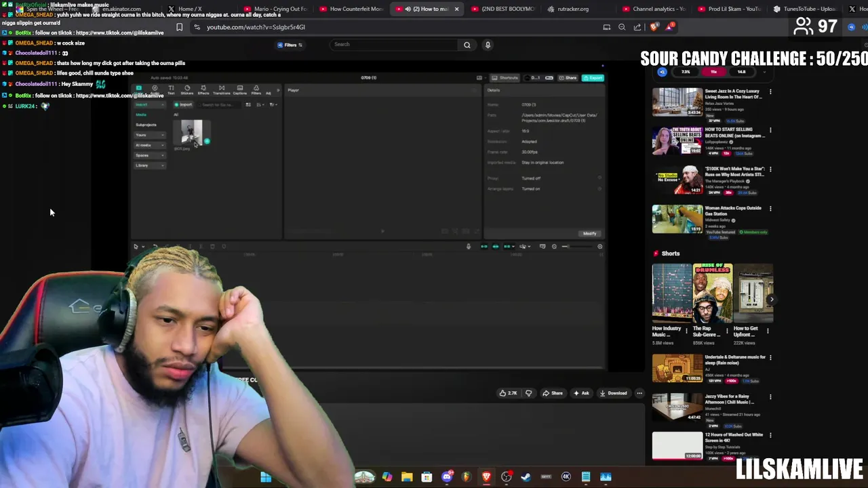Open Steam from the taskbar
Image resolution: width=868 pixels, height=488 pixels.
pos(526,477)
